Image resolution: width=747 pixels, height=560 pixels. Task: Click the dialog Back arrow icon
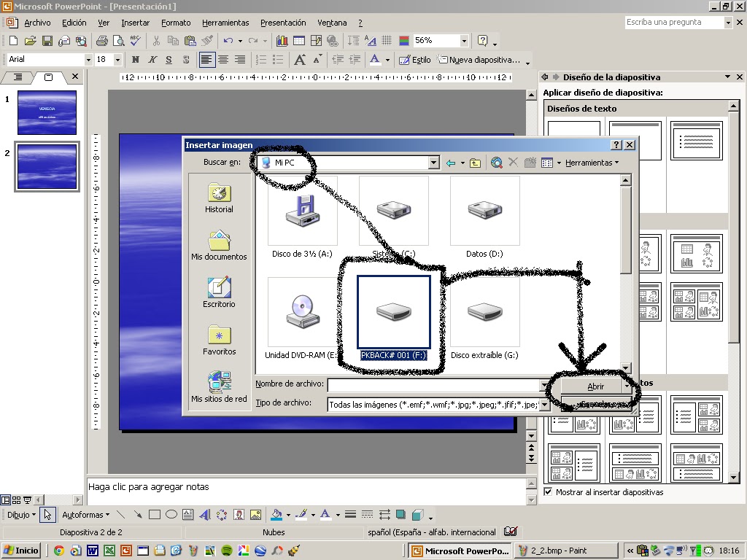(x=451, y=163)
